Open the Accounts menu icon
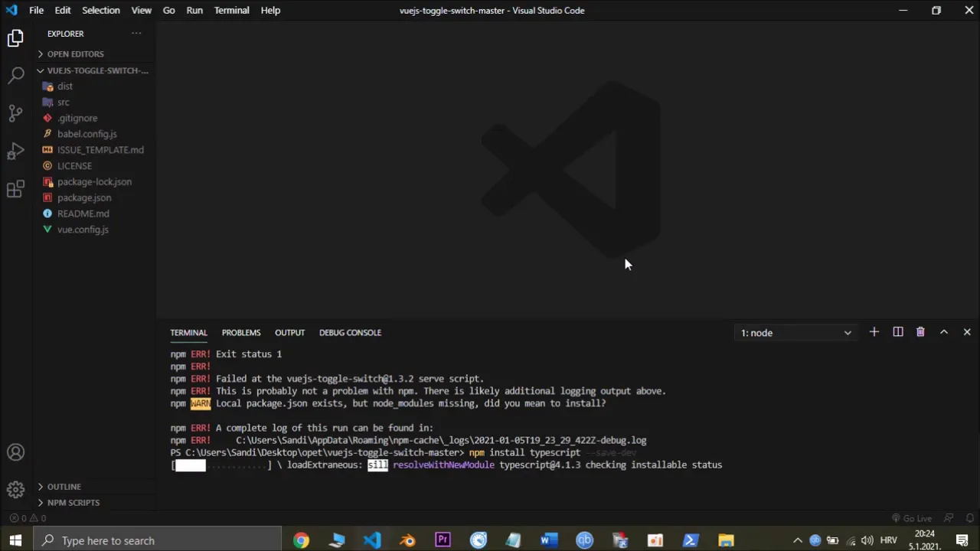 point(15,452)
